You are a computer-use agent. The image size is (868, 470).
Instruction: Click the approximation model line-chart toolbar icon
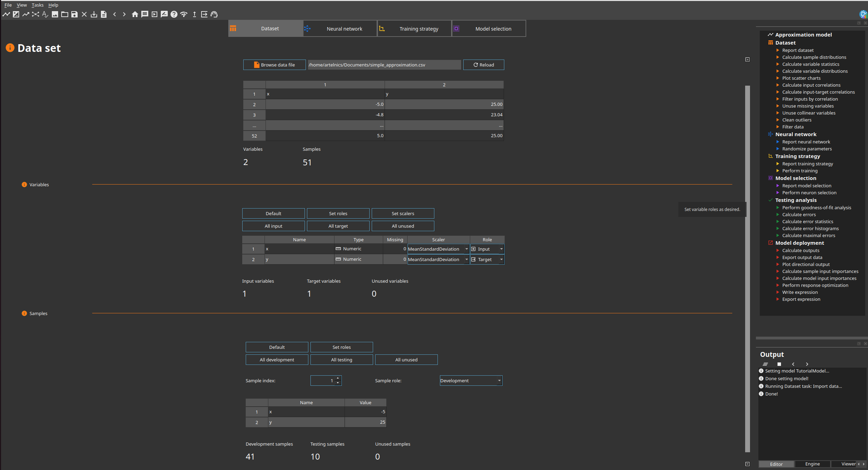pyautogui.click(x=6, y=14)
